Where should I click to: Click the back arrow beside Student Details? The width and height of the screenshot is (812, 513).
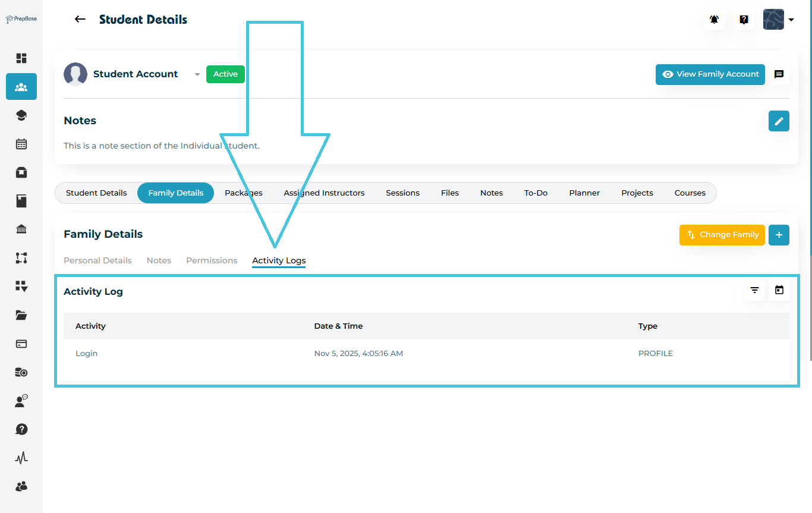pos(80,19)
